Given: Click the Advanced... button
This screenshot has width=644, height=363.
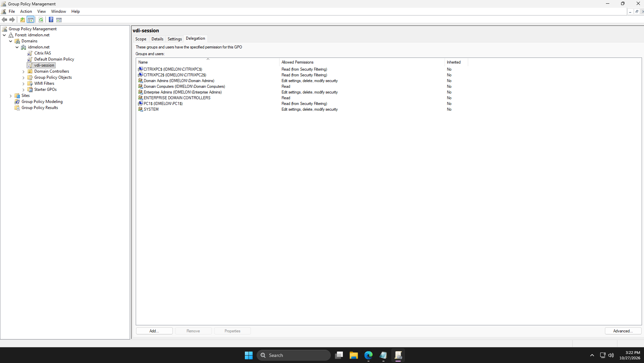Looking at the screenshot, I should click(x=623, y=331).
